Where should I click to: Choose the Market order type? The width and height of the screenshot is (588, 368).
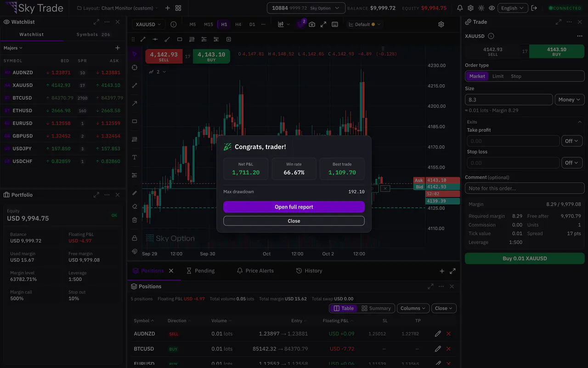[477, 76]
